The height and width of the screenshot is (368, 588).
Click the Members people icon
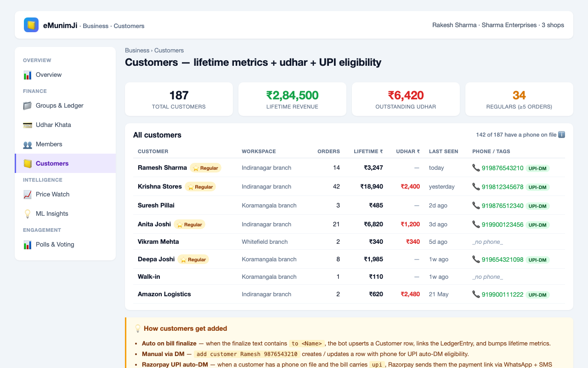tap(28, 144)
